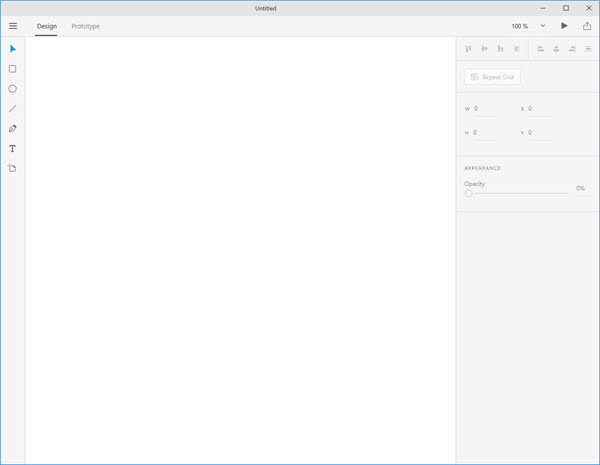Click the Opacity slider handle
The height and width of the screenshot is (465, 600).
coord(468,194)
